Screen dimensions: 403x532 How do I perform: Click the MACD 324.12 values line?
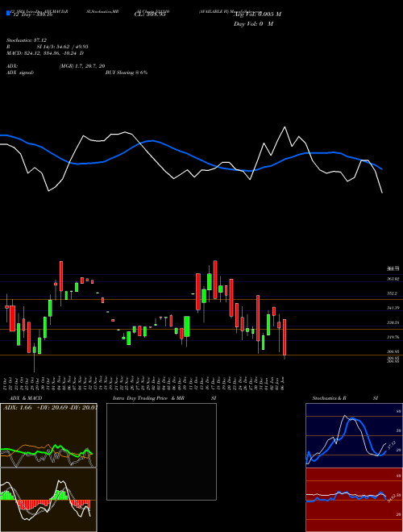[x=45, y=53]
